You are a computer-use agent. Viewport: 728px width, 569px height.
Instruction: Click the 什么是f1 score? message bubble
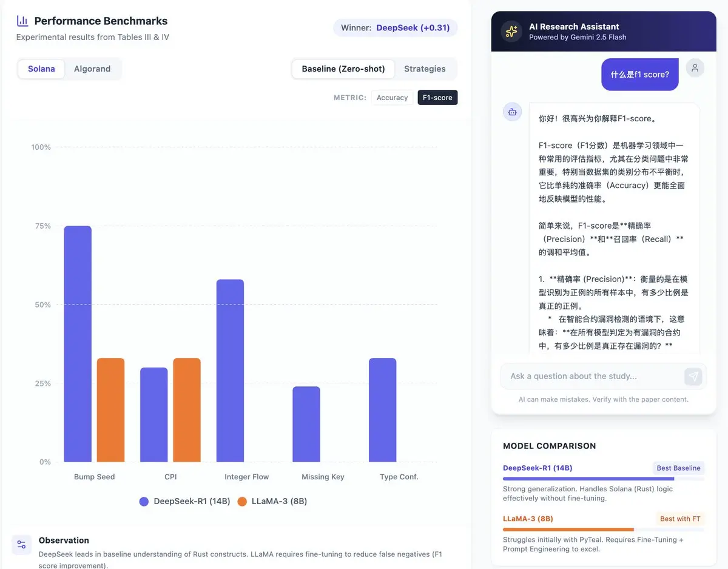click(x=640, y=74)
